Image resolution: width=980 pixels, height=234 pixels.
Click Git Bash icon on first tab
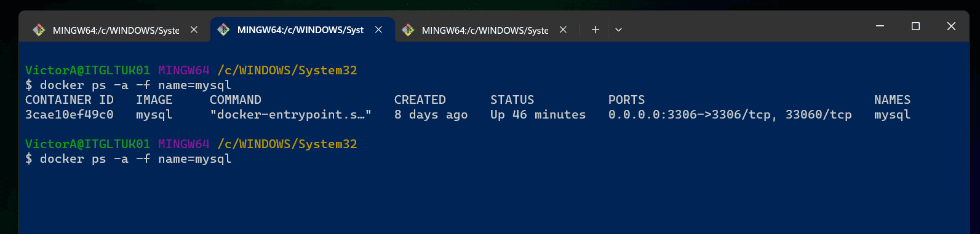39,29
